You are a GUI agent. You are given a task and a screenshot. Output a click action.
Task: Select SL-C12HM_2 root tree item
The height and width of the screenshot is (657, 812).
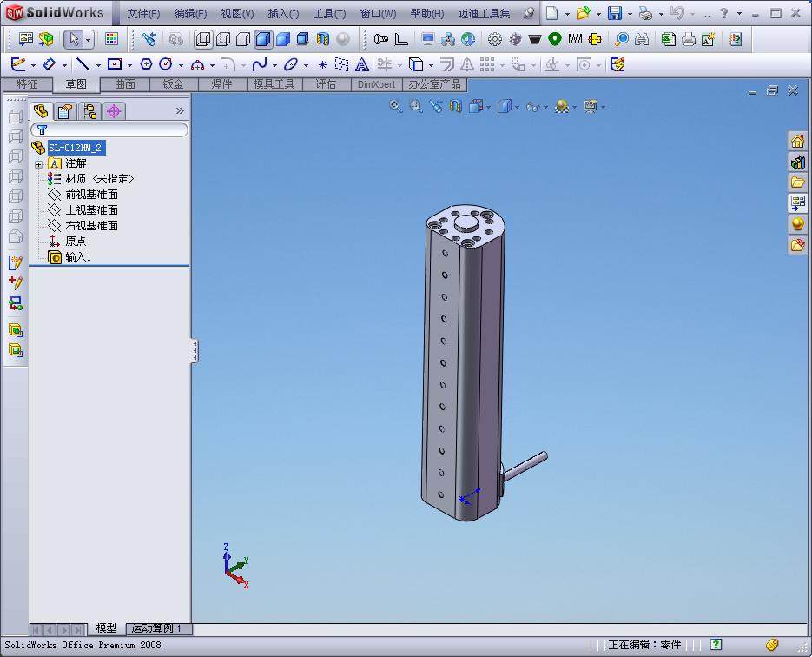click(x=75, y=148)
